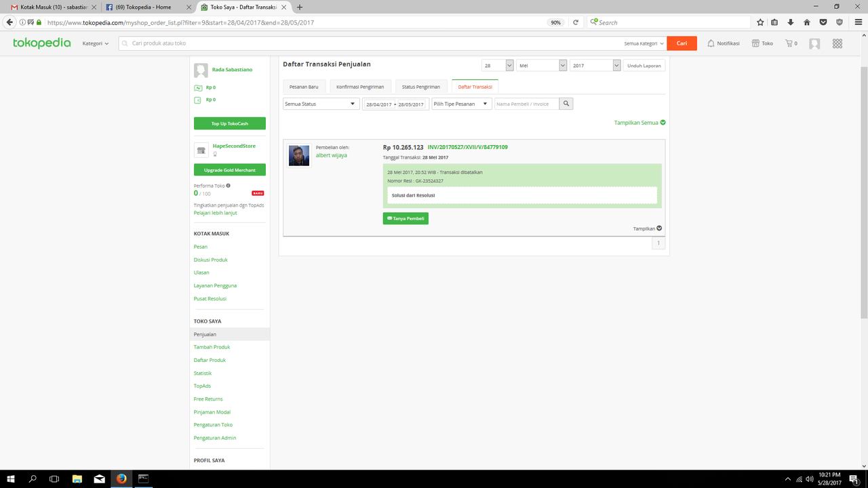Click the magnifier search button beside invoice field

click(x=566, y=104)
